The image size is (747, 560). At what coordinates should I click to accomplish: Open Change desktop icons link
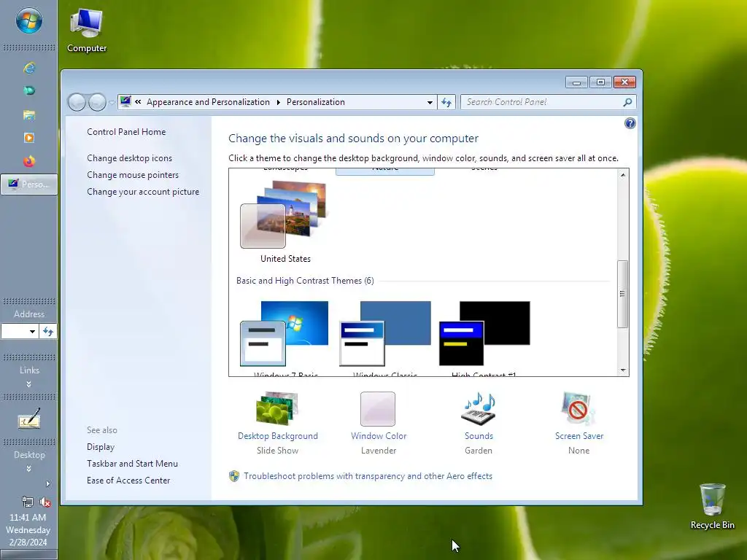pos(129,158)
